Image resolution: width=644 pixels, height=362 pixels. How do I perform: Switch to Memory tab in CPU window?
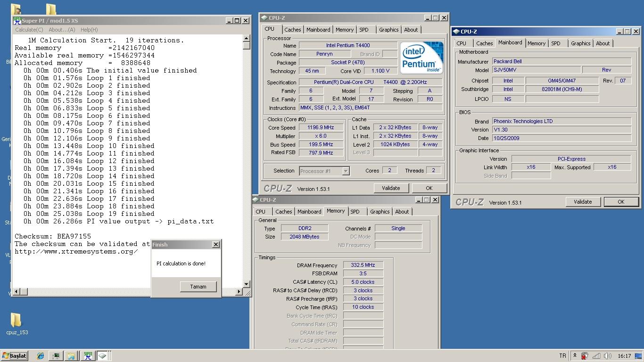345,30
